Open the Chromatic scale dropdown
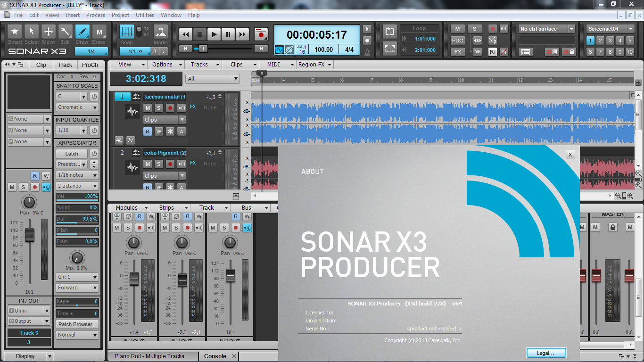 coord(77,107)
